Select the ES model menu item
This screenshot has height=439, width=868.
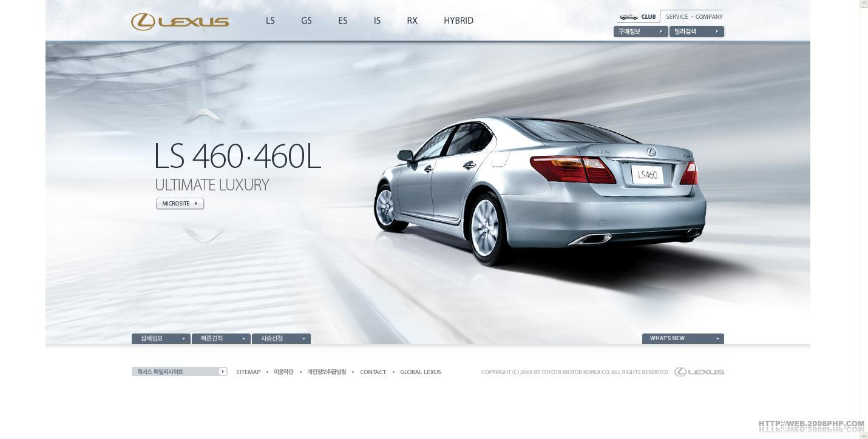(x=343, y=21)
